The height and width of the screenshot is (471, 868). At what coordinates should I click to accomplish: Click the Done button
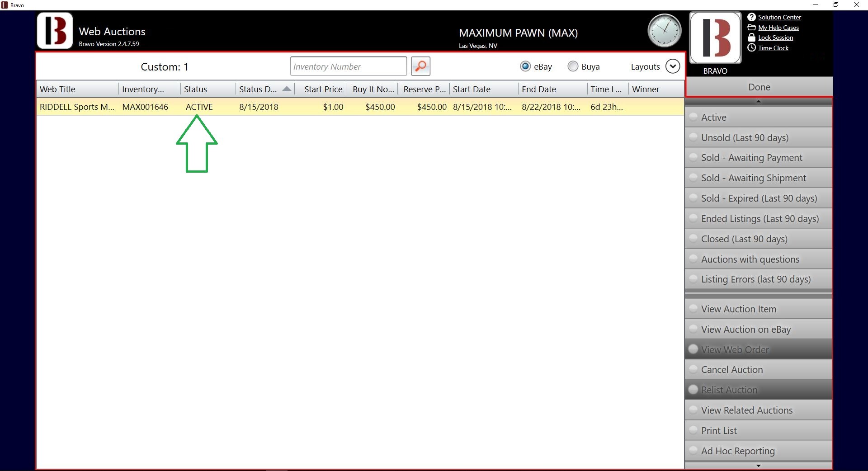point(759,87)
